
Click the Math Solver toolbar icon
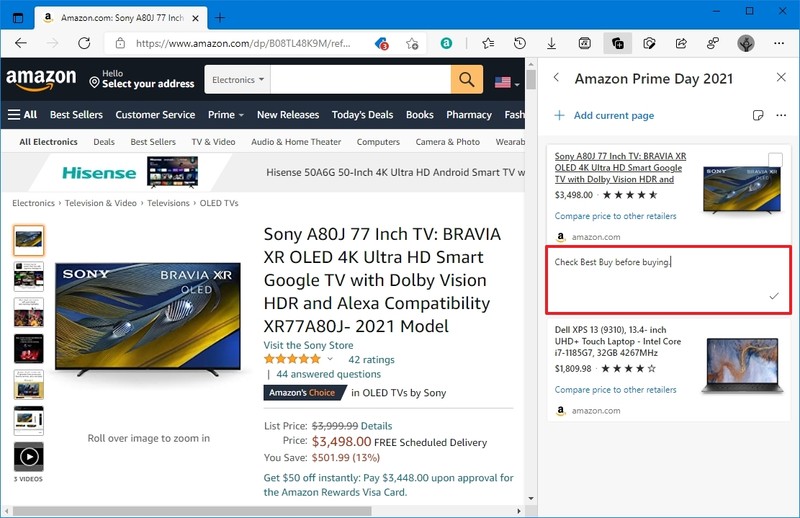coord(584,43)
